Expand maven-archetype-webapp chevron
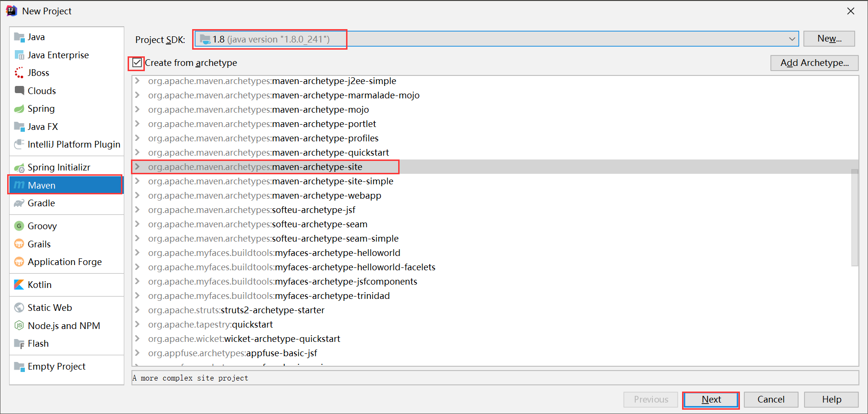Image resolution: width=868 pixels, height=414 pixels. 138,195
